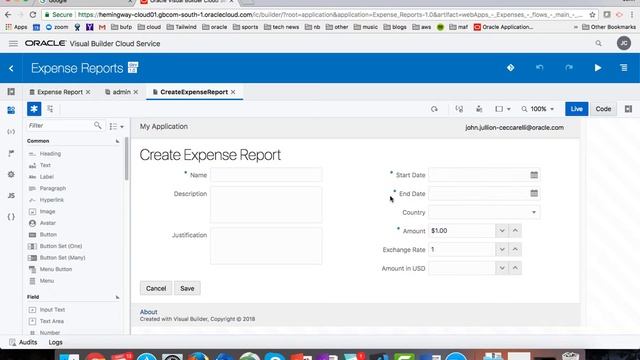
Task: Open the End Date calendar picker
Action: coord(534,193)
